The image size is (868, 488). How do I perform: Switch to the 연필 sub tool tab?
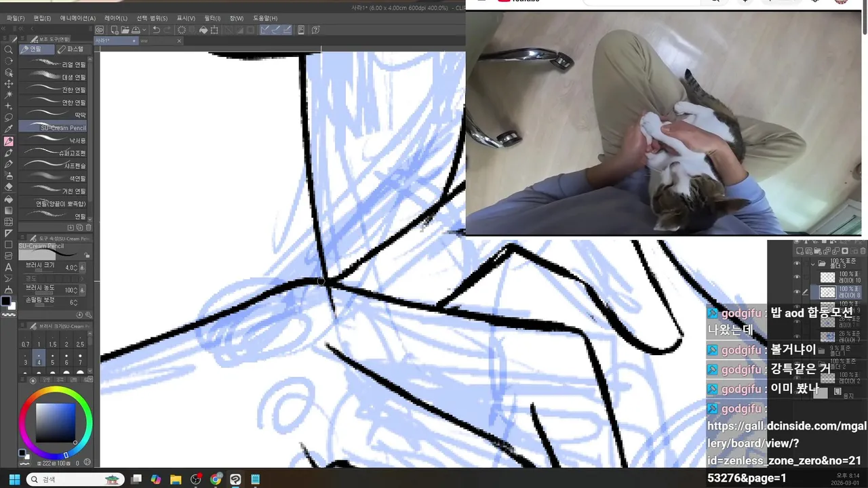pyautogui.click(x=37, y=49)
